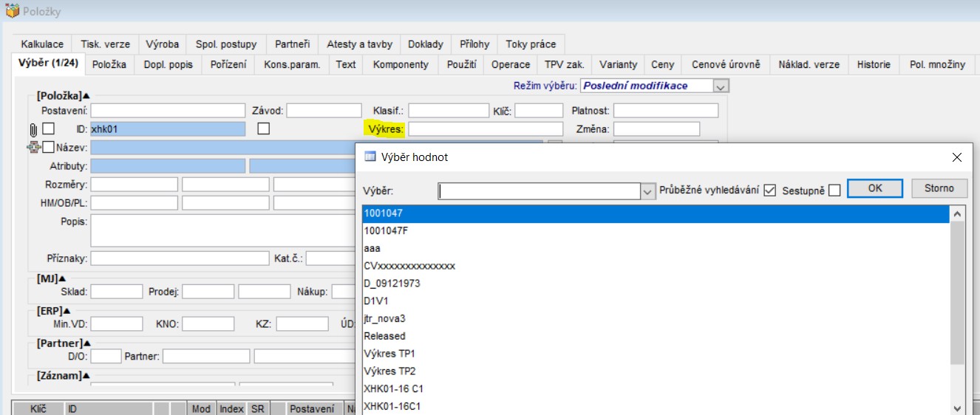
Task: Select the CVxxxxxxxxxxxxxxx list entry
Action: tap(655, 266)
